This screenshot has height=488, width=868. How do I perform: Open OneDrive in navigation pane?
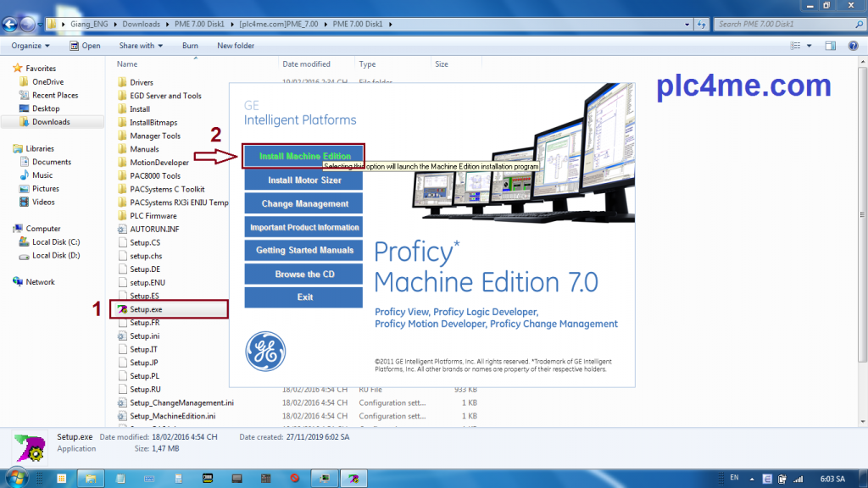click(x=47, y=81)
